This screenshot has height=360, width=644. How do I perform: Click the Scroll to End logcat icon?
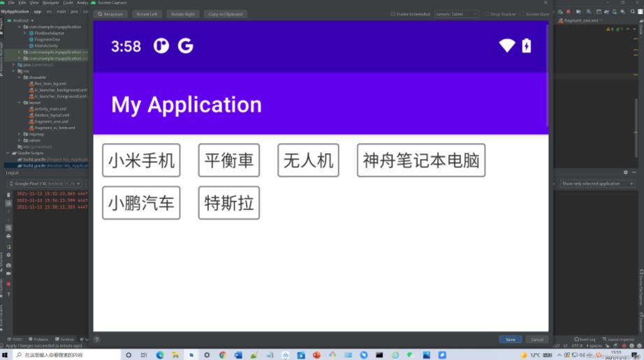[x=8, y=203]
